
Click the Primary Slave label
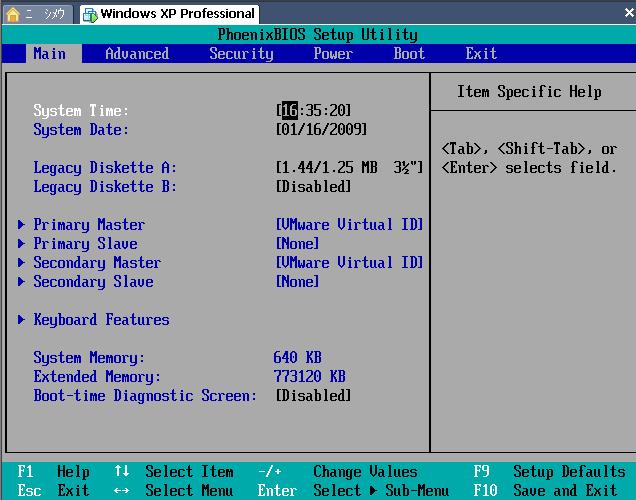[x=85, y=244]
